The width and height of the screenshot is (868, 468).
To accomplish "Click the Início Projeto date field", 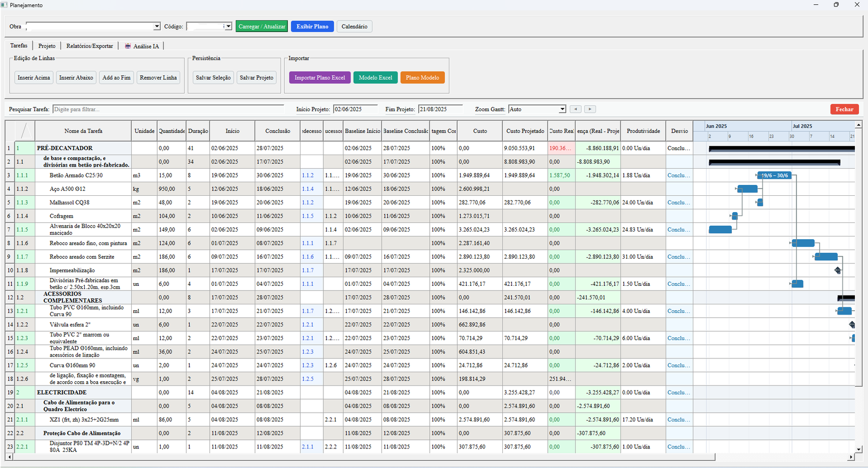I will click(355, 109).
